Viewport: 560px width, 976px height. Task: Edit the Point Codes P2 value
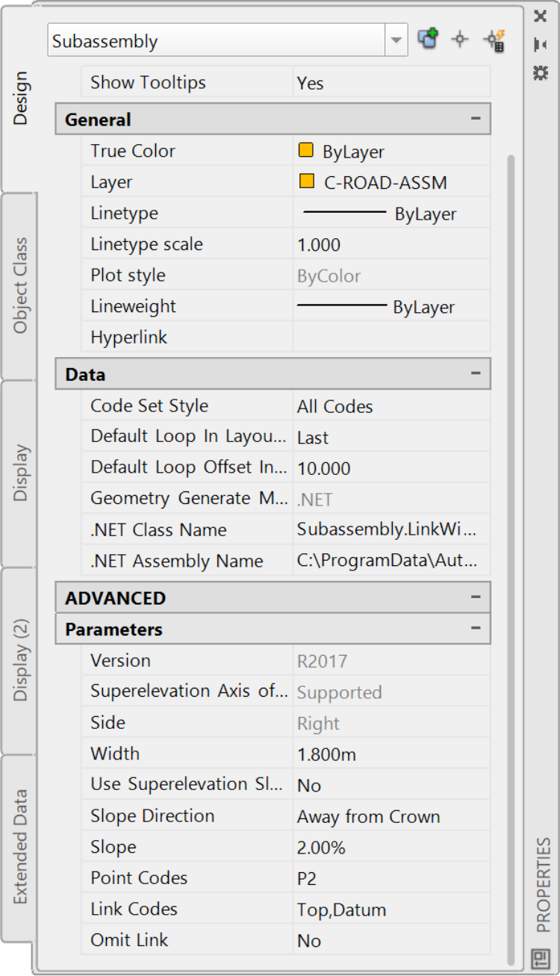[x=391, y=878]
